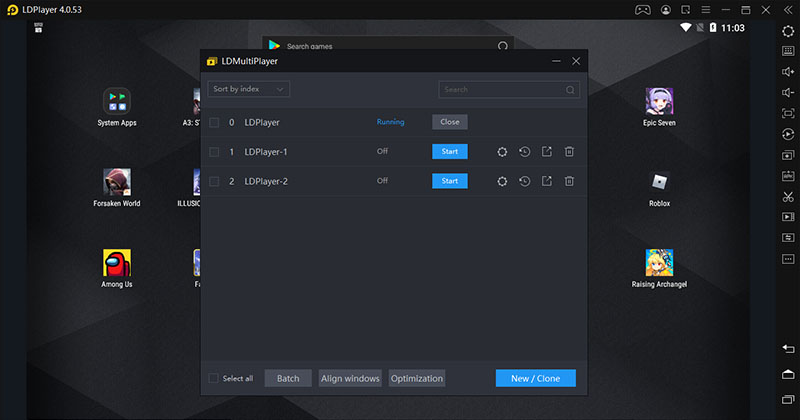
Task: Open settings gear for LDPlayer-2
Action: [502, 181]
